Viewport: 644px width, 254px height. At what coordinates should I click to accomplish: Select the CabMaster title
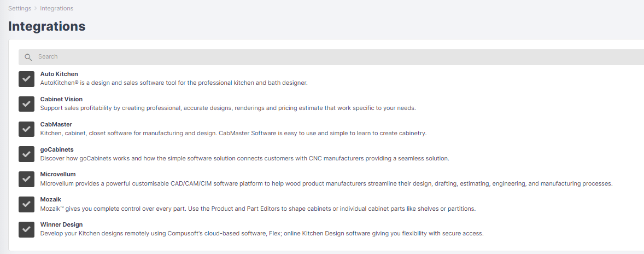click(56, 124)
